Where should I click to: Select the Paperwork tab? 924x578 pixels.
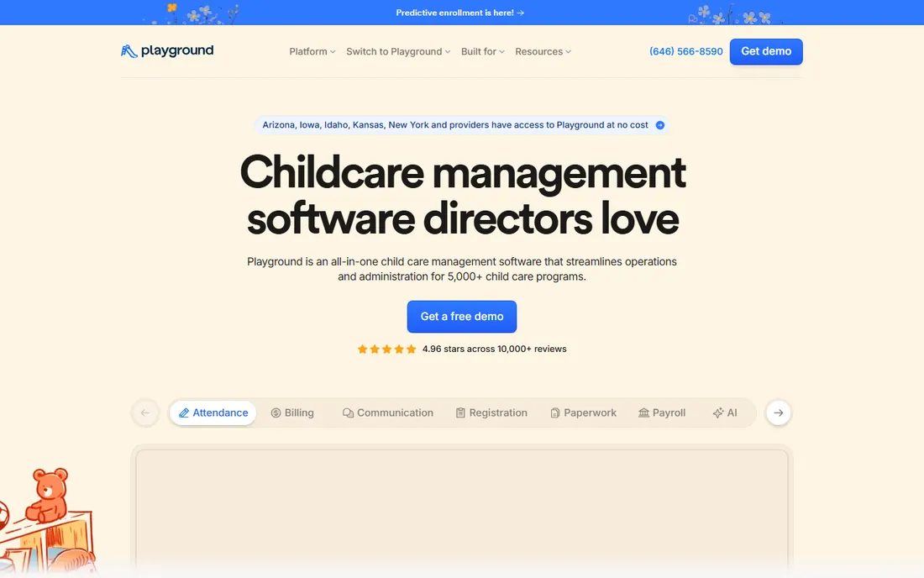tap(584, 413)
